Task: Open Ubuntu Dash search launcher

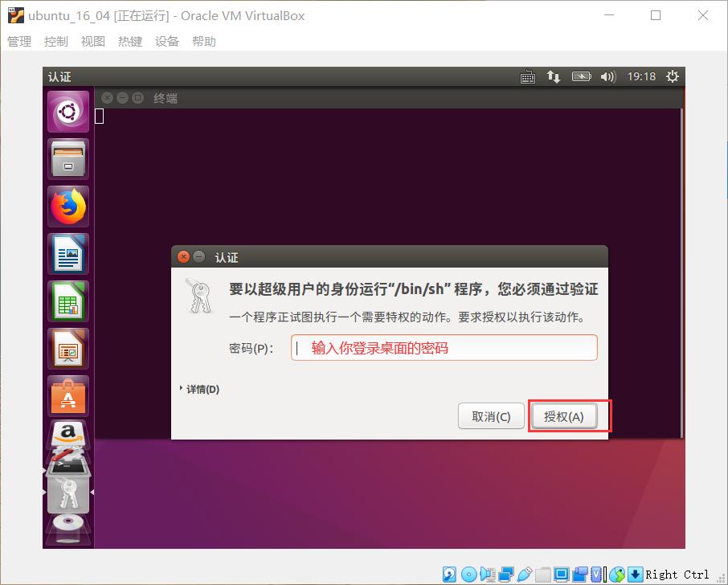Action: 68,112
